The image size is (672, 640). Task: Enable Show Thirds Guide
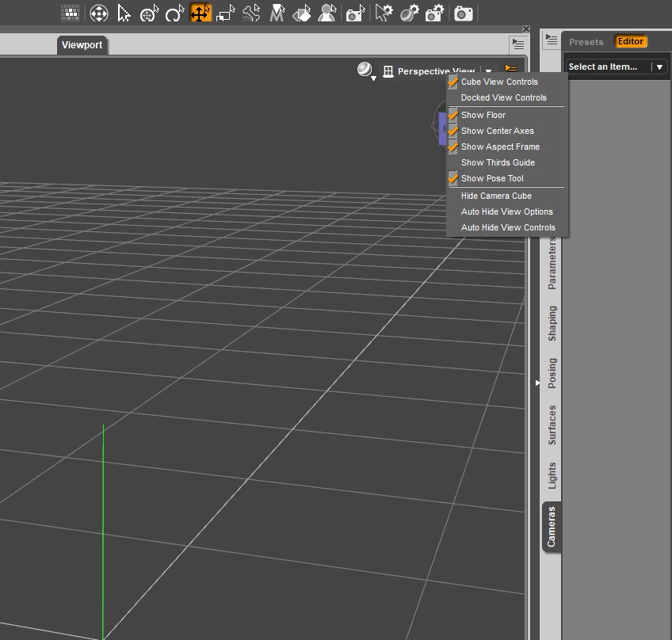(498, 162)
